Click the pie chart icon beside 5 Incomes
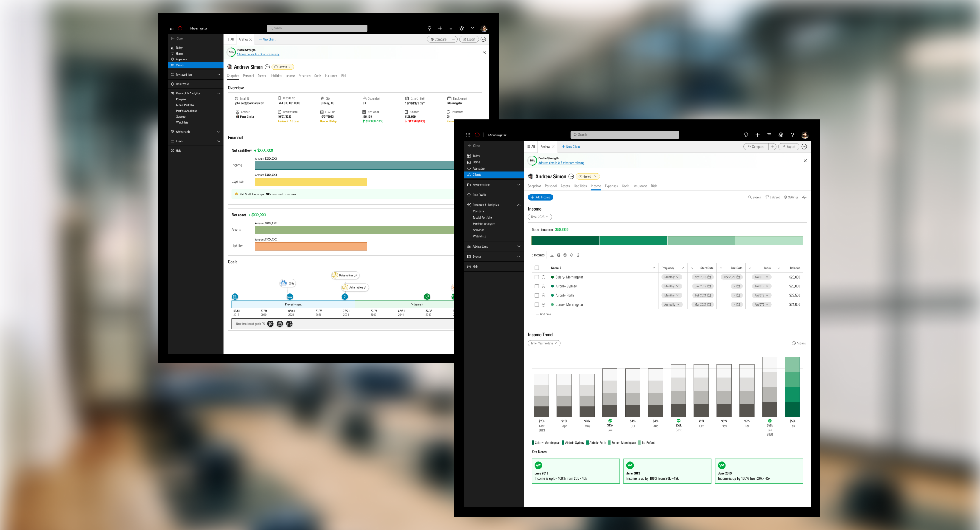This screenshot has width=980, height=530. tap(565, 255)
